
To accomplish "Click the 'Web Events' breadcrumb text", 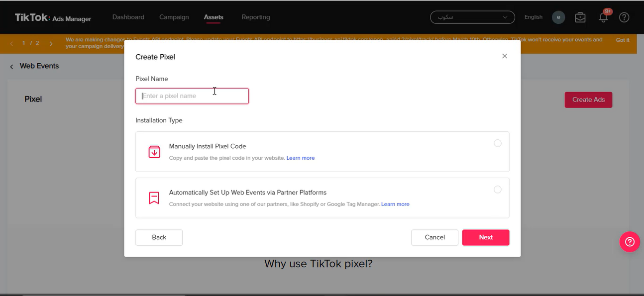I will pyautogui.click(x=39, y=66).
